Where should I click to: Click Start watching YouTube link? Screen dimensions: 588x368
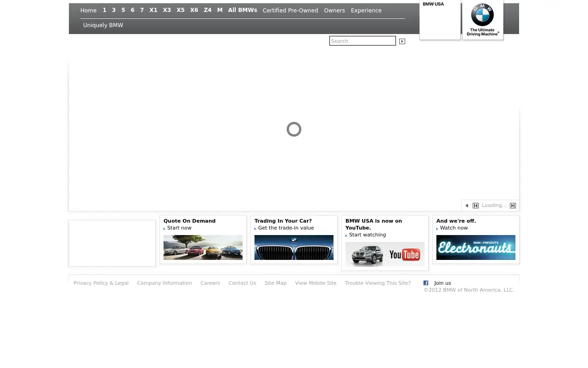tap(367, 235)
